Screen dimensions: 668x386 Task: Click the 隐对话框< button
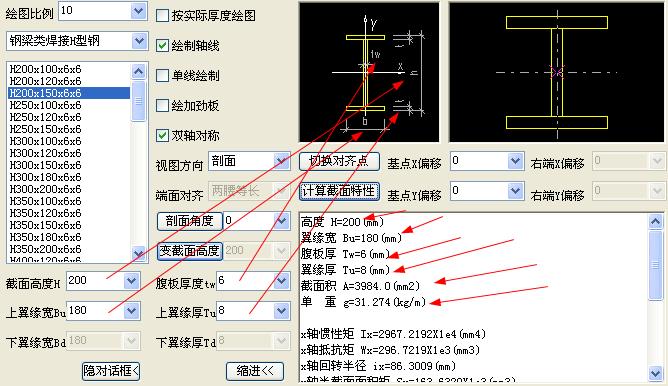111,371
